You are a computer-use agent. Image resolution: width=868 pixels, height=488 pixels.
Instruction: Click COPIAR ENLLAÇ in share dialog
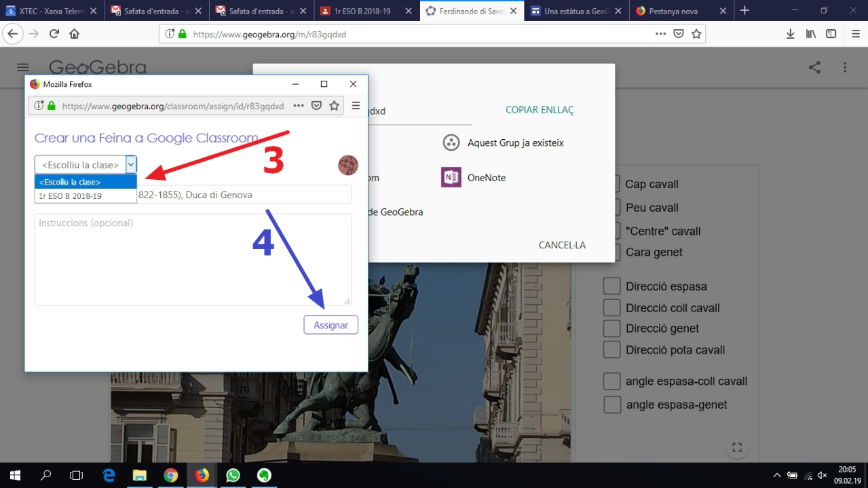pos(540,110)
